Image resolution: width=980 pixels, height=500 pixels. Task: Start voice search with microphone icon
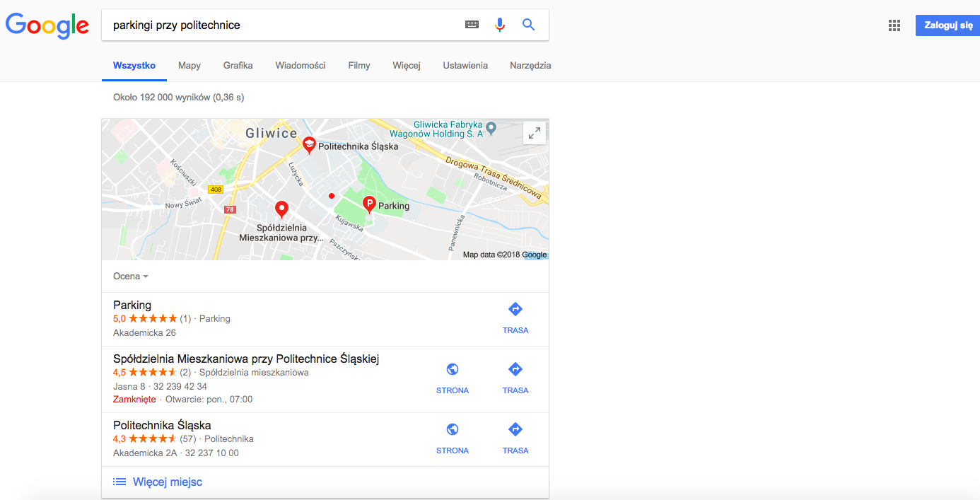point(500,25)
